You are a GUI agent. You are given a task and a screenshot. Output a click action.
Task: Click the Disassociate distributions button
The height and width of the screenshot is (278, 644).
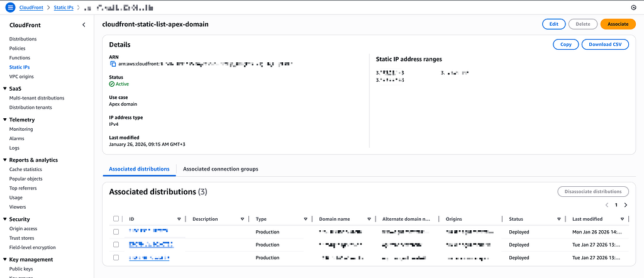tap(593, 191)
